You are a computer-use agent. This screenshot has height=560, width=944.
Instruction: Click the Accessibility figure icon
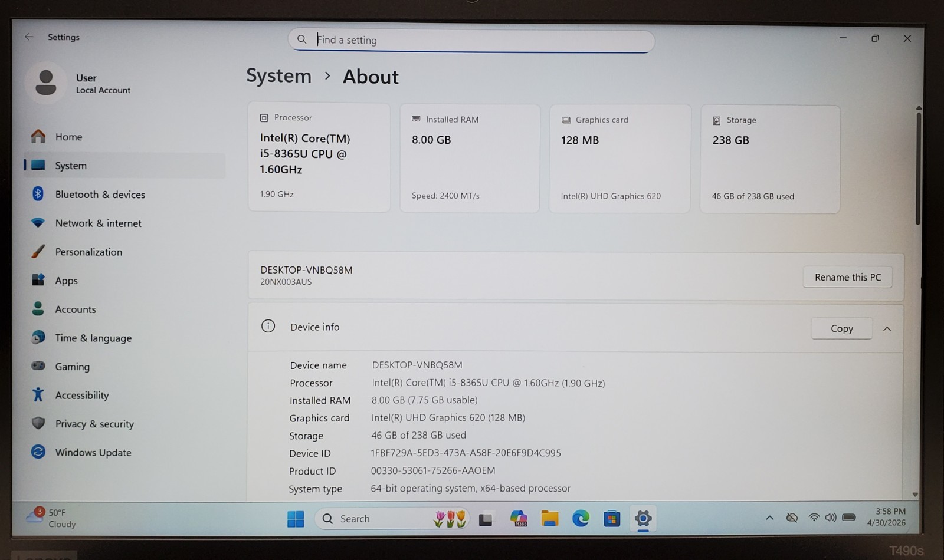(x=38, y=395)
